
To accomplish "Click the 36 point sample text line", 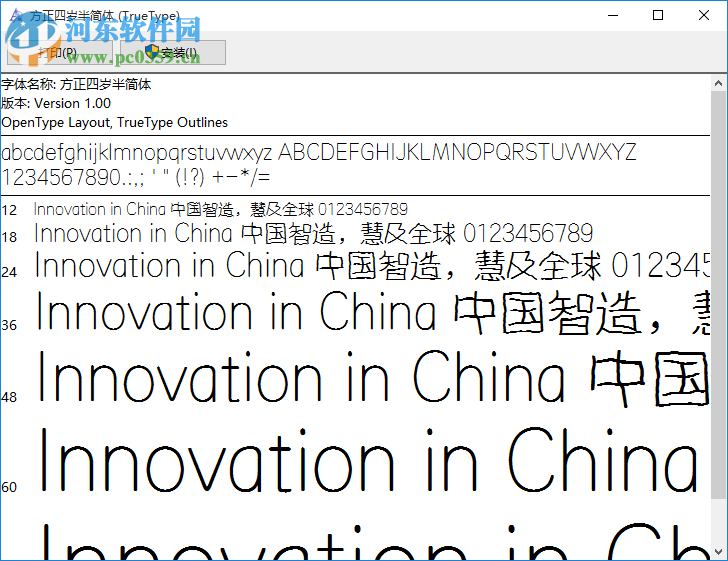I will [x=373, y=312].
